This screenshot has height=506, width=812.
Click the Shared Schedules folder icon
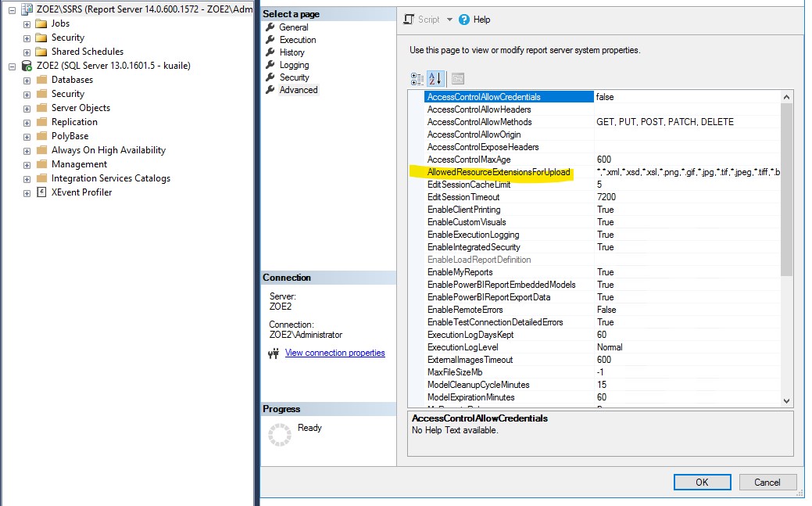[x=42, y=52]
